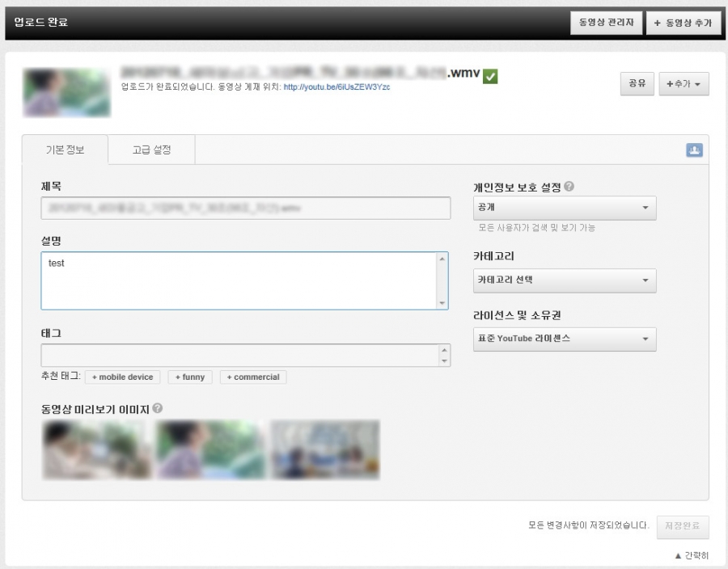728x569 pixels.
Task: Select the first video preview thumbnail
Action: coord(96,449)
